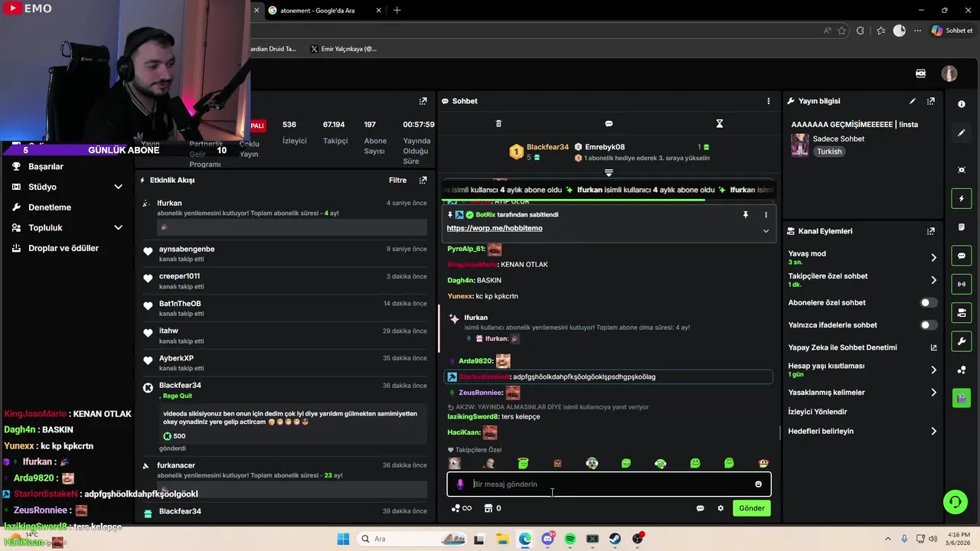Expand the pinned message chevron
The height and width of the screenshot is (551, 980).
[x=766, y=230]
